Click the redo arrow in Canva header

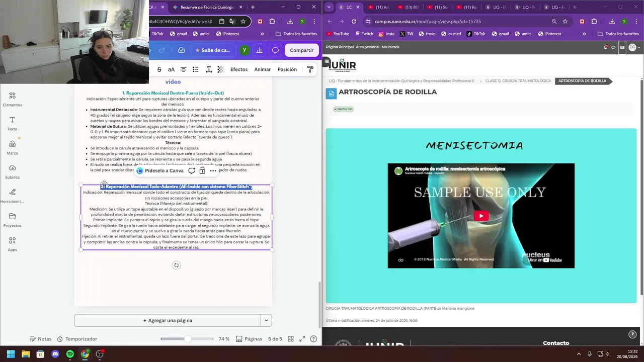click(162, 50)
